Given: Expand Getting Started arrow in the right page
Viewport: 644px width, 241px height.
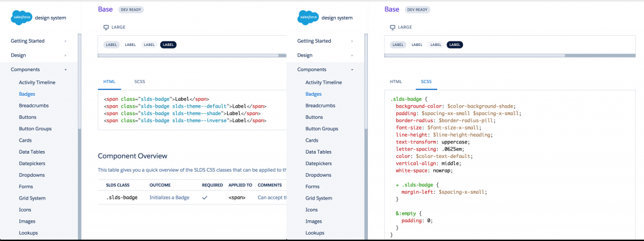Looking at the screenshot, I should point(352,41).
